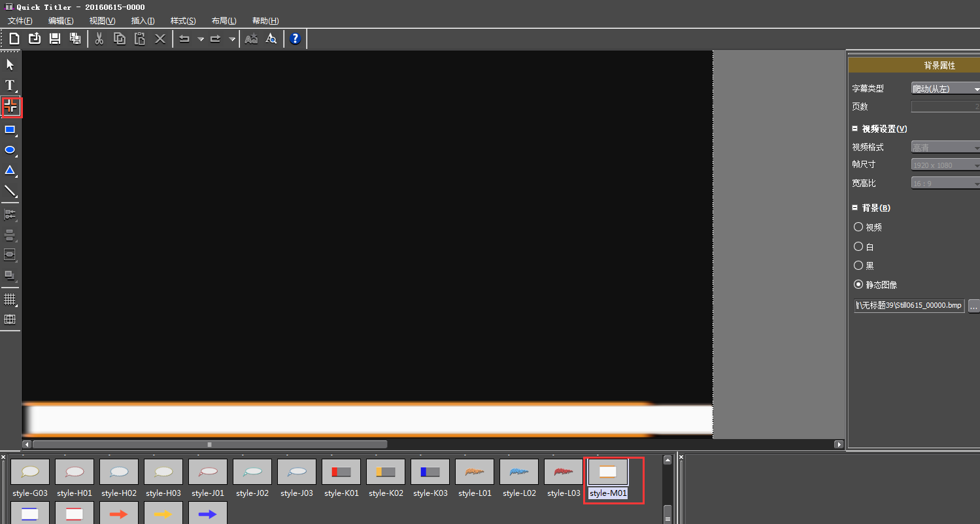Click the text magnifier preview icon
Viewport: 980px width, 524px height.
[271, 39]
